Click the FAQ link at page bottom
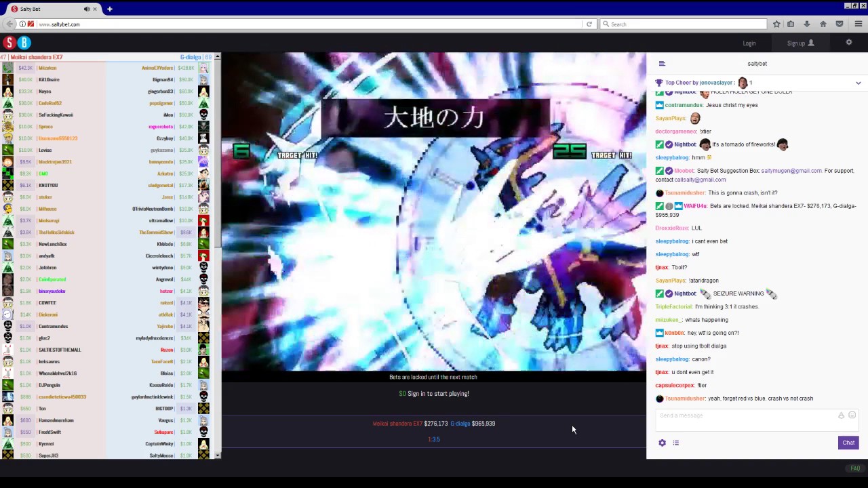868x488 pixels. point(855,468)
